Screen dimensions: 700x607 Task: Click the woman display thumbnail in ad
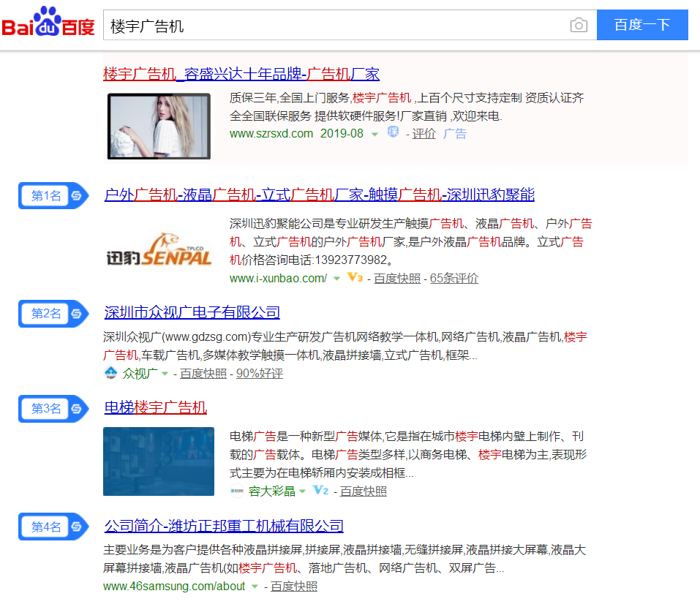pos(159,126)
